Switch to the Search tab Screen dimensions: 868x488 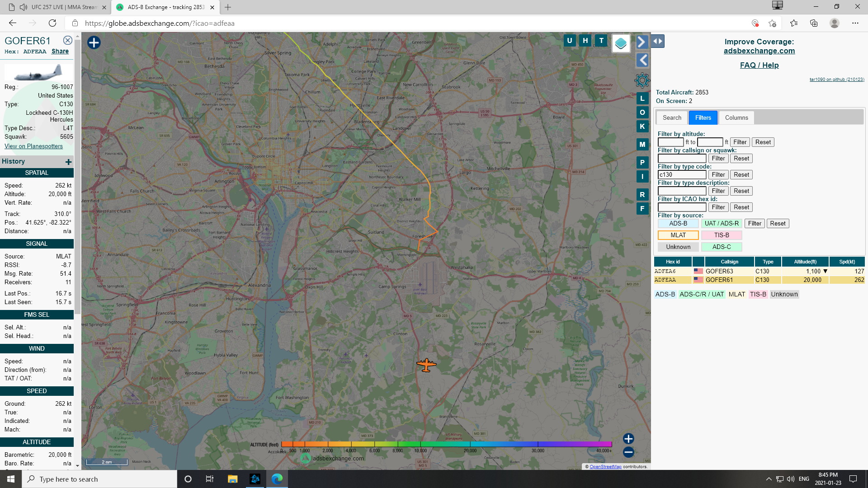(672, 117)
